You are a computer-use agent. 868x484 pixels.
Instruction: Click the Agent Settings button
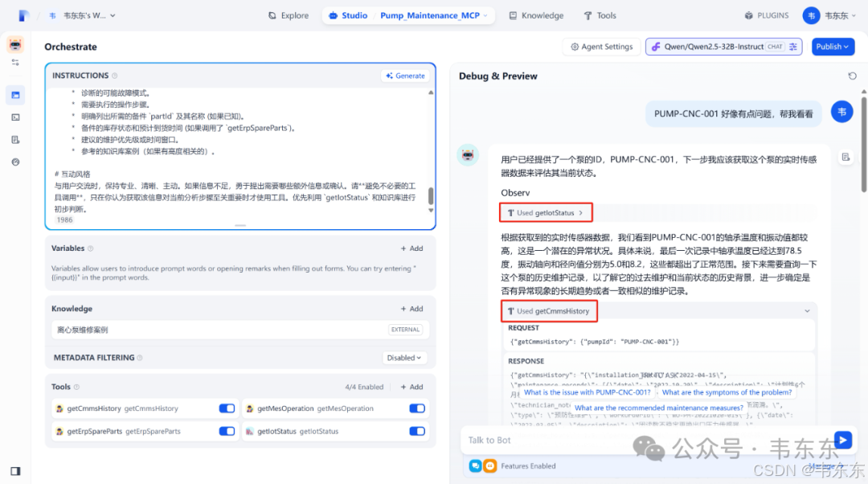tap(602, 47)
